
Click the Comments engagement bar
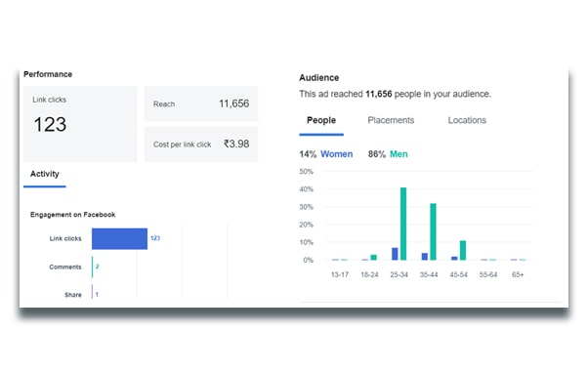pos(92,267)
